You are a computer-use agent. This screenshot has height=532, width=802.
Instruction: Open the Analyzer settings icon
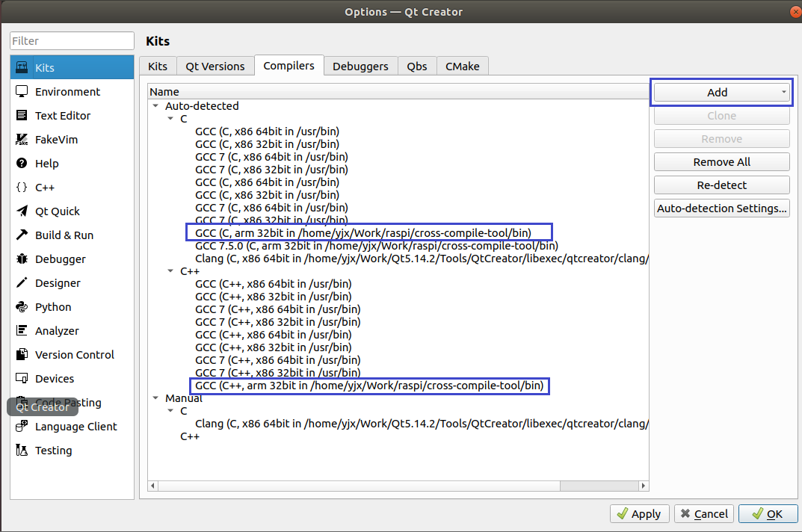click(x=22, y=330)
